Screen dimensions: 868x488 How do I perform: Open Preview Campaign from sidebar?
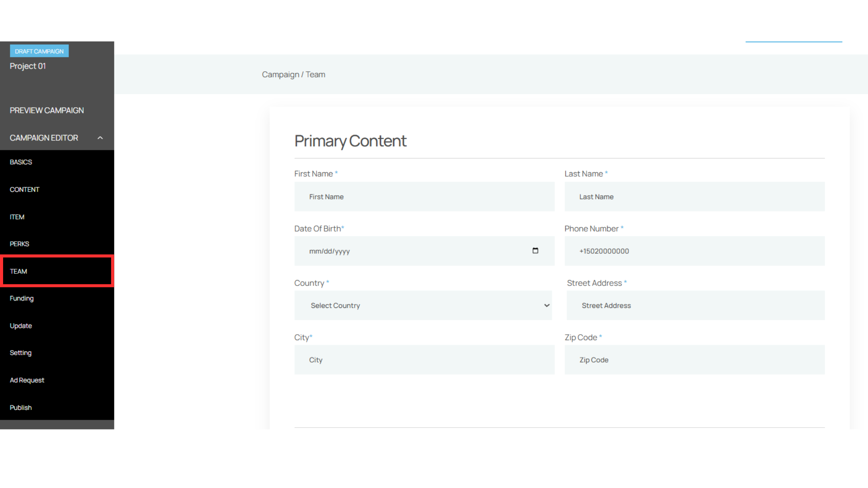coord(47,110)
